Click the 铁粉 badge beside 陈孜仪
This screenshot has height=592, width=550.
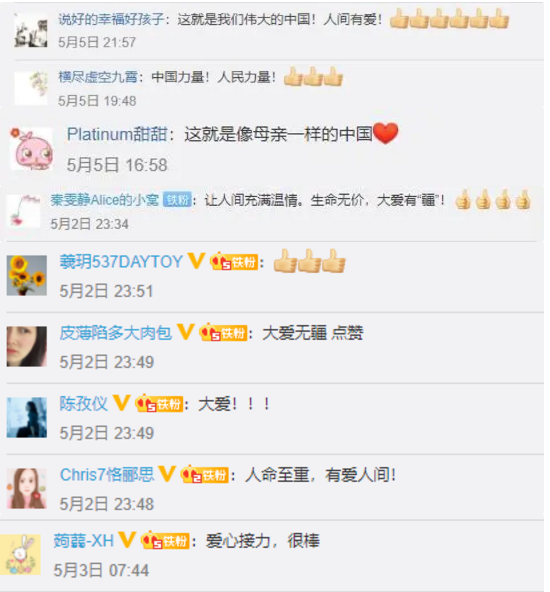pyautogui.click(x=159, y=404)
